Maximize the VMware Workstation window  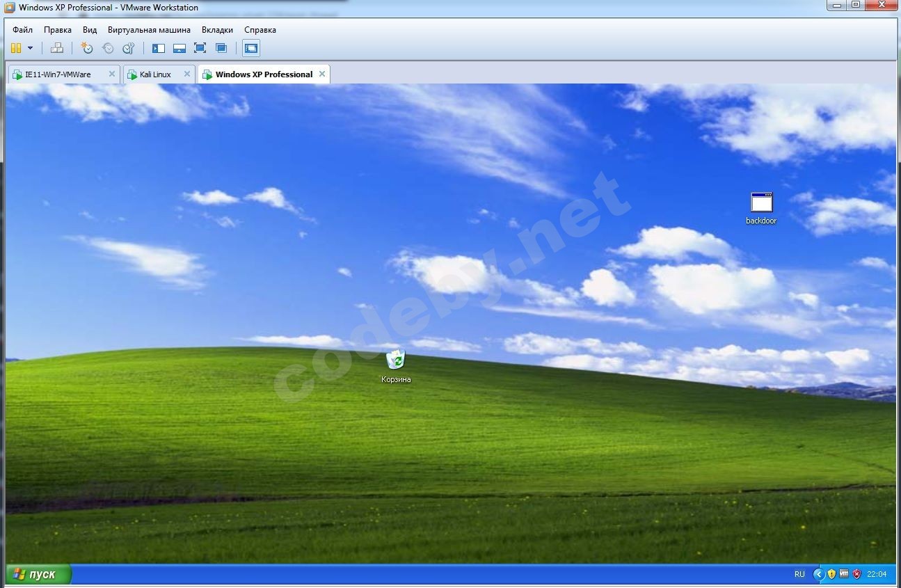856,5
